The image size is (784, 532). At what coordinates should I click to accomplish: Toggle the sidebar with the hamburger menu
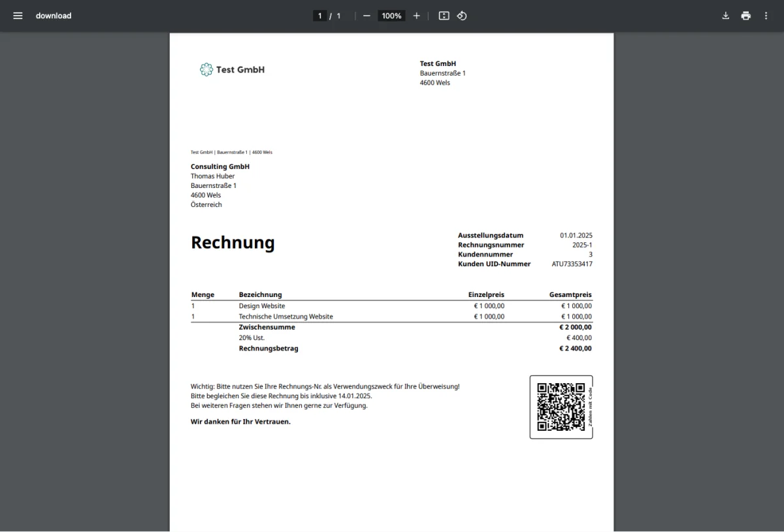tap(18, 16)
